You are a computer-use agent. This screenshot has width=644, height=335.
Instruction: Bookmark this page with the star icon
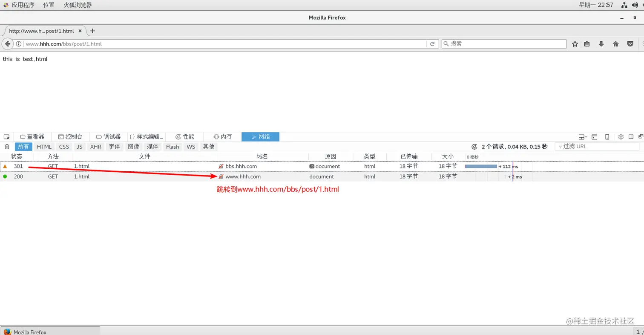(575, 44)
